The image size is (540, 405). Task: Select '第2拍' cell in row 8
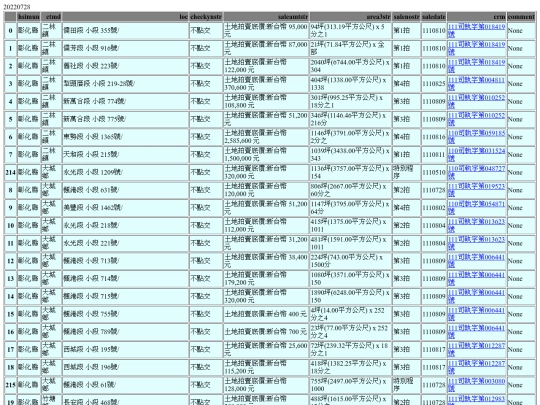pos(406,190)
